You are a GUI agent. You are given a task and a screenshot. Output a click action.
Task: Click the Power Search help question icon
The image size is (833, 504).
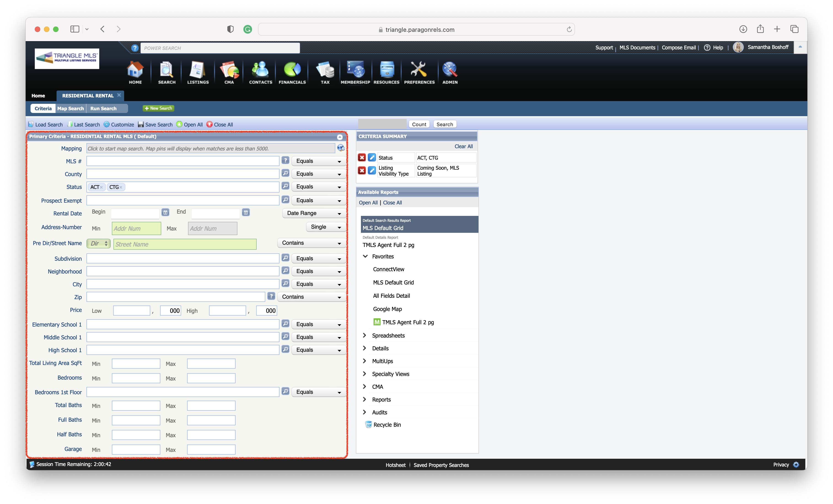[x=134, y=48]
